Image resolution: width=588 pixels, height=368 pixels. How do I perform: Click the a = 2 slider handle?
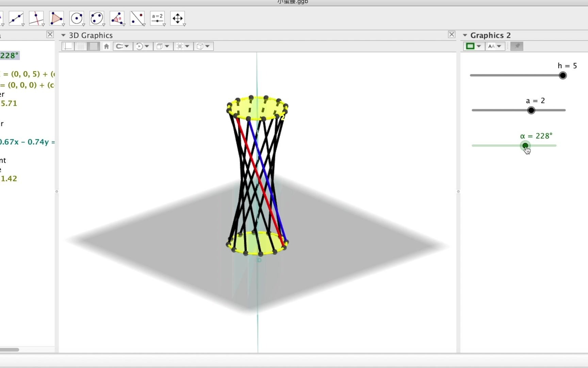point(531,110)
